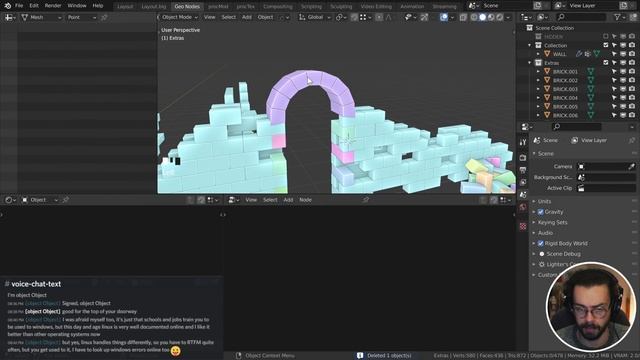
Task: Hide BRICK.002 in the viewport
Action: coord(623,80)
